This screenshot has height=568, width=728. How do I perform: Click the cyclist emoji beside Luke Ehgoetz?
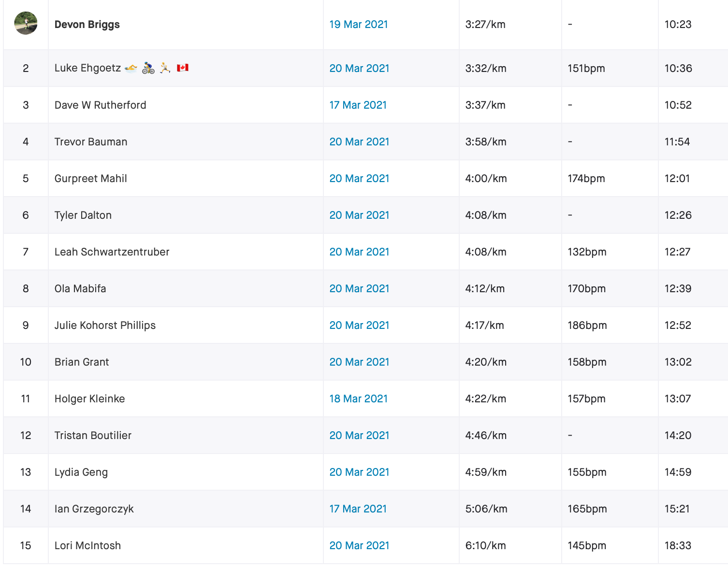148,68
